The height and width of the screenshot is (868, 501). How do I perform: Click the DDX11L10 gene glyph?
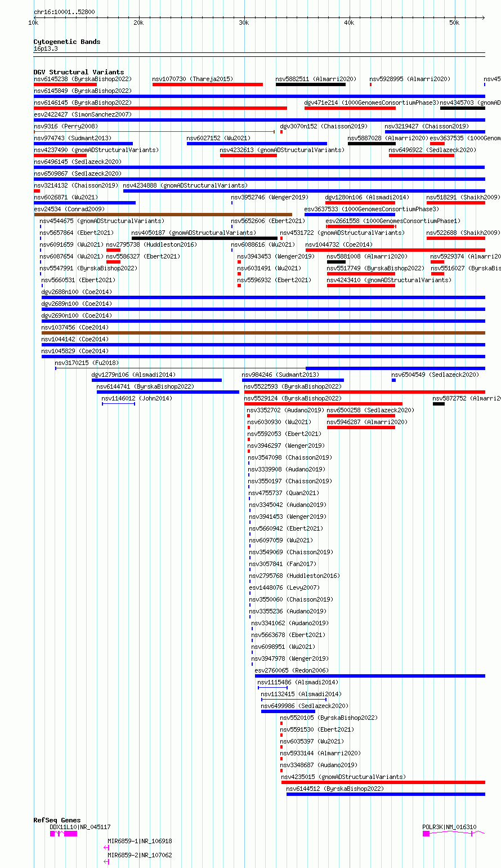(64, 834)
